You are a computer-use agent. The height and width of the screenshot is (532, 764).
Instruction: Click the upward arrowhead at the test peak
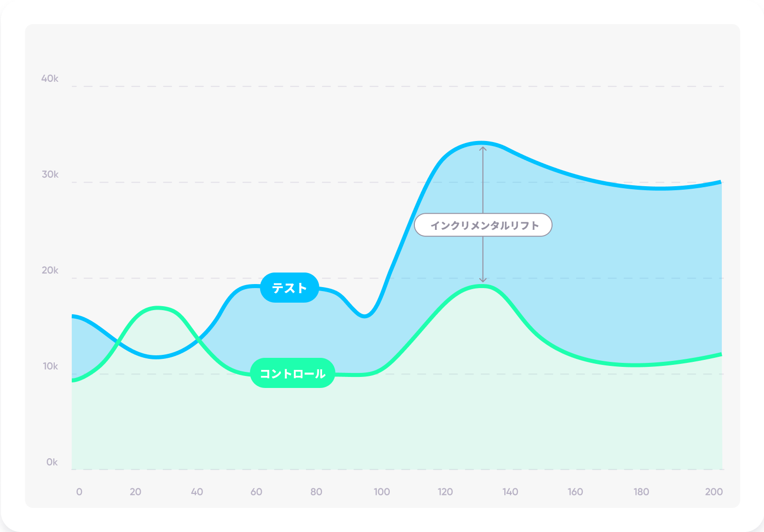click(x=483, y=149)
